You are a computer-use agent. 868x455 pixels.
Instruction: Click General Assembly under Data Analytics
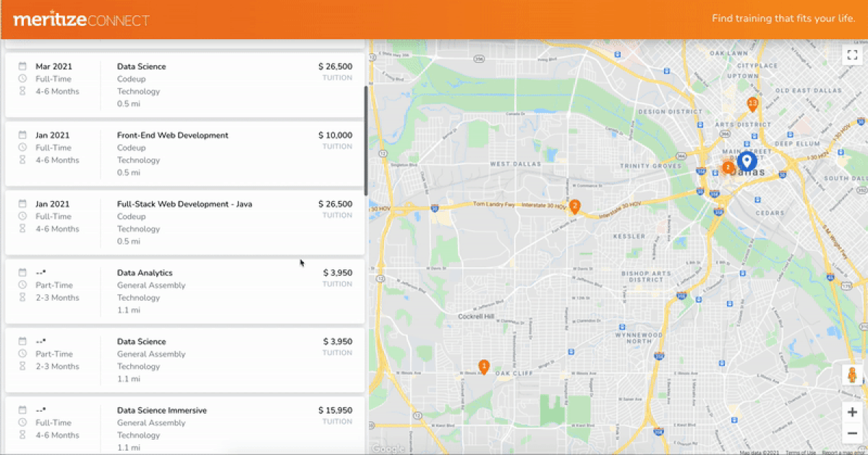[x=151, y=285]
